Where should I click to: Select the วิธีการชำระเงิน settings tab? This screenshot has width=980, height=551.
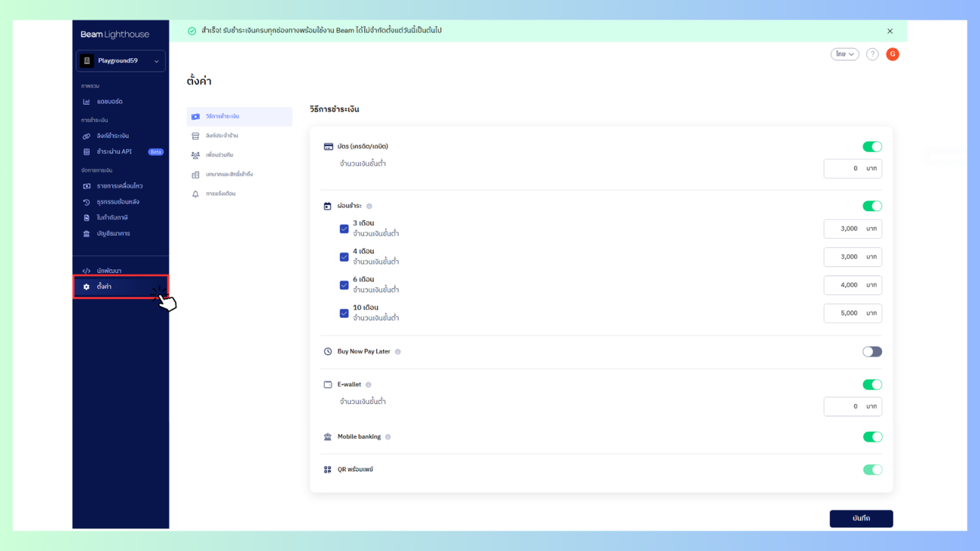click(239, 116)
